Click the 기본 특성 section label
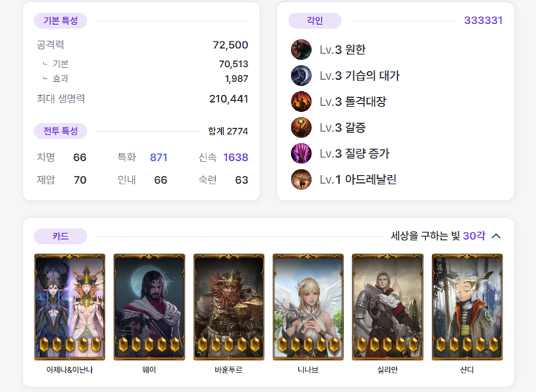The width and height of the screenshot is (536, 392). (60, 21)
